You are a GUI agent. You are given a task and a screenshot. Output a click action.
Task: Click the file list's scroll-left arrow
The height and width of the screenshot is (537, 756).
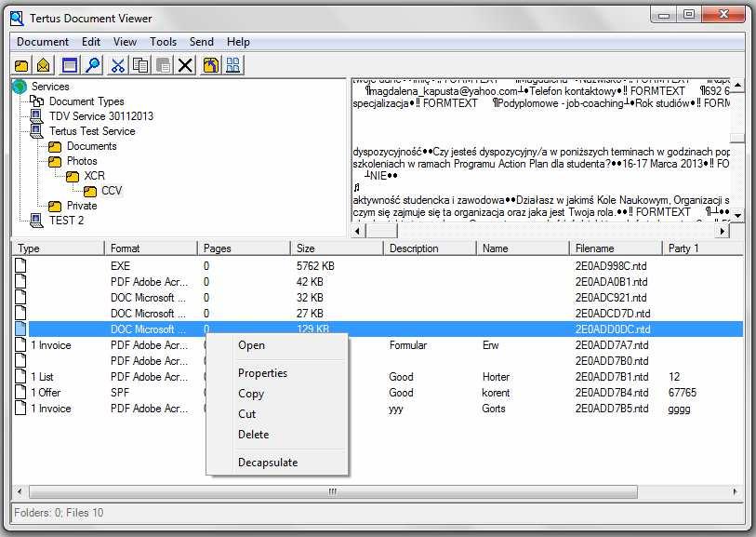click(x=20, y=491)
